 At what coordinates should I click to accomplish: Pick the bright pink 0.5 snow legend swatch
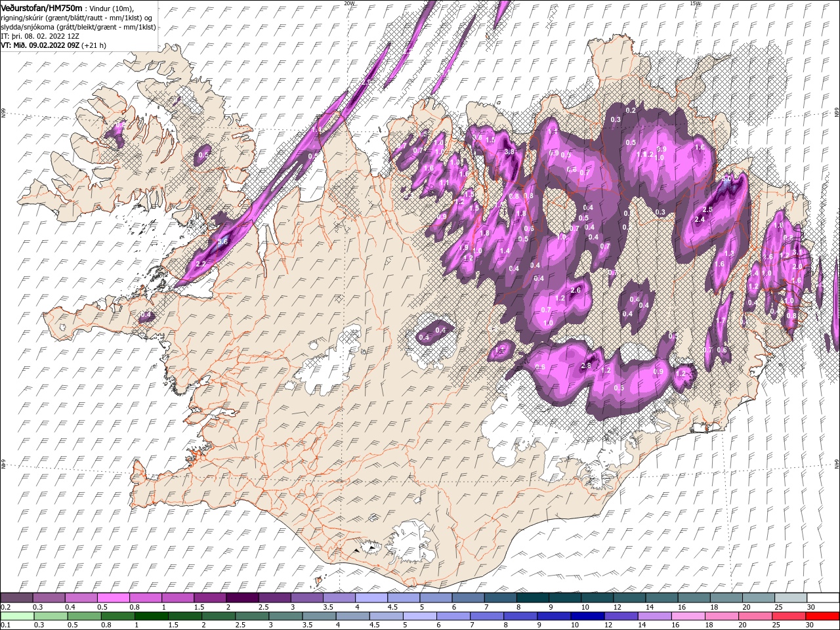(113, 598)
